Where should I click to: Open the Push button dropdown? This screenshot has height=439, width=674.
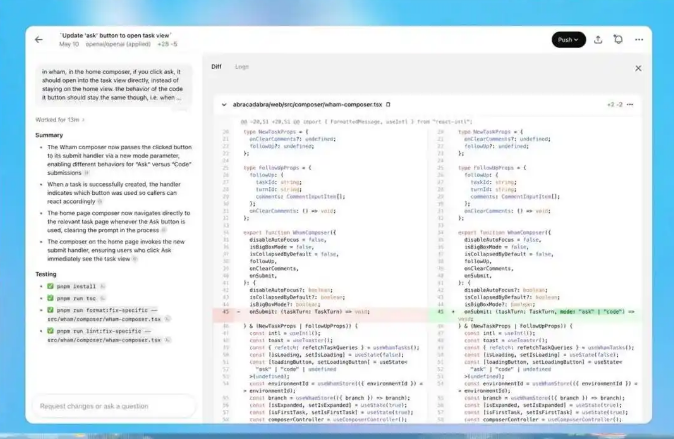click(576, 40)
